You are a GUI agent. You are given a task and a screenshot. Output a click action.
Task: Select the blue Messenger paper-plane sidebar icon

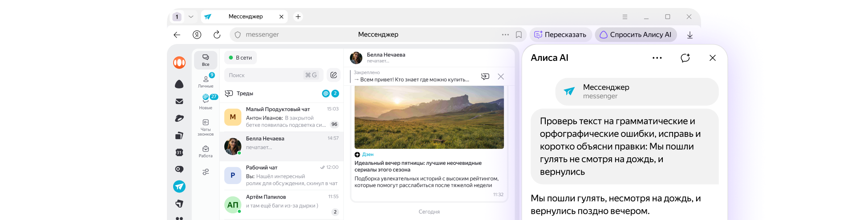179,186
